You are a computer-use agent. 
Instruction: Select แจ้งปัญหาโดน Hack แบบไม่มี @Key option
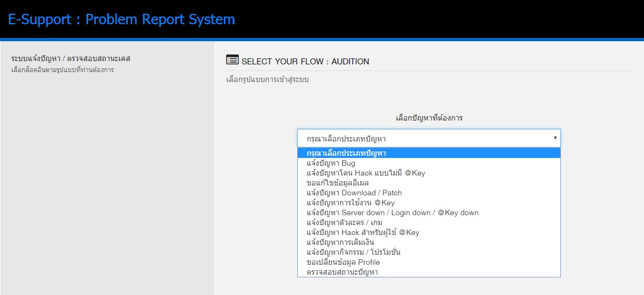[x=429, y=173]
